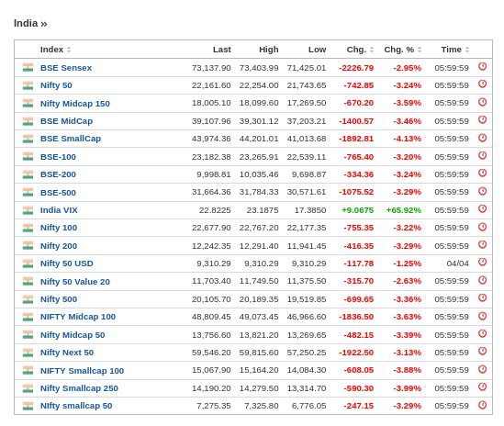Open the India VIX link

pyautogui.click(x=59, y=210)
